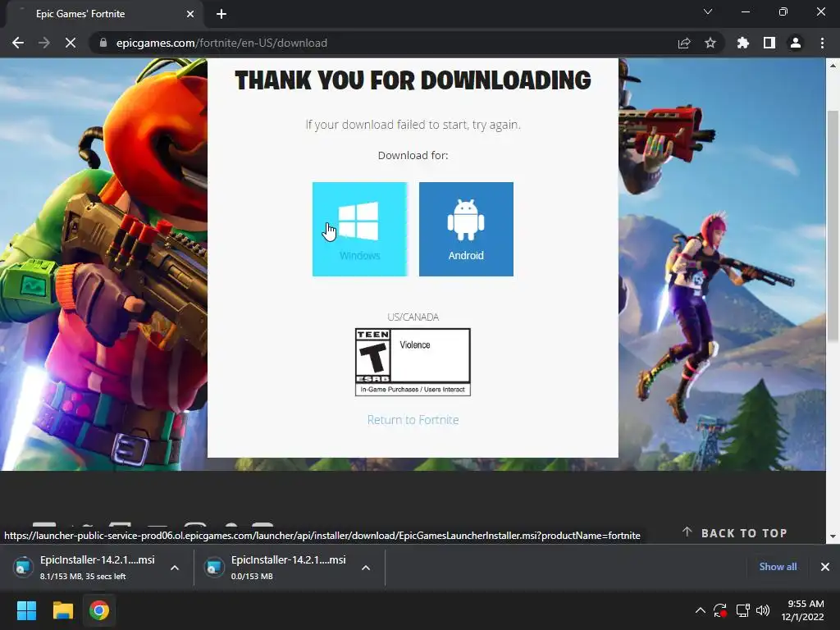Close the downloads bar
Screen dimensions: 840x630
click(x=825, y=567)
